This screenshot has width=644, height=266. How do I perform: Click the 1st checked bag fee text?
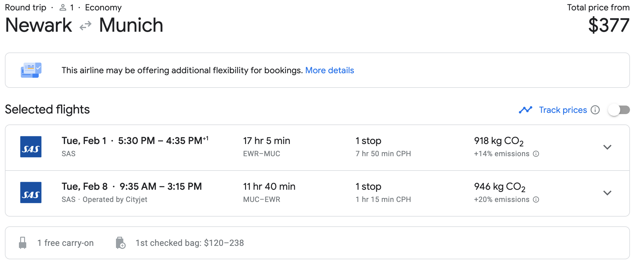[x=190, y=243]
